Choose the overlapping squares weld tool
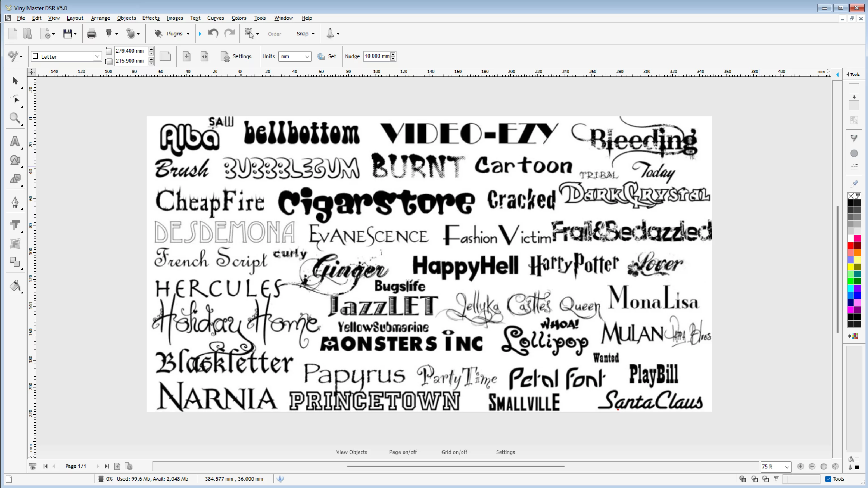This screenshot has height=488, width=868. click(15, 262)
